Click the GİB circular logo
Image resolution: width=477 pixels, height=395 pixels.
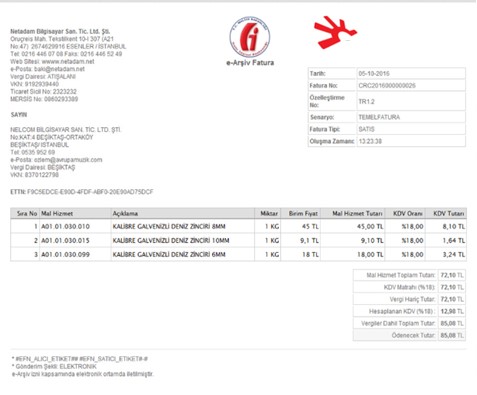tap(250, 37)
